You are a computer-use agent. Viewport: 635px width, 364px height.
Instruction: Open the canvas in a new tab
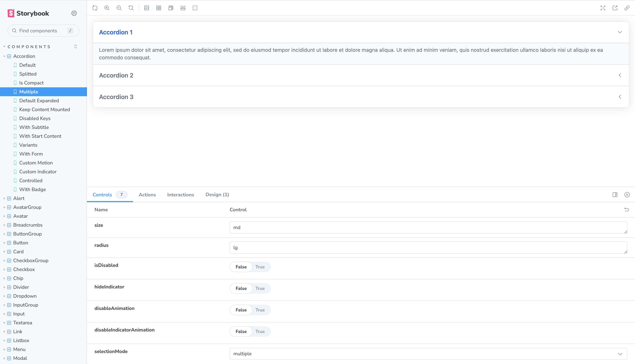615,8
